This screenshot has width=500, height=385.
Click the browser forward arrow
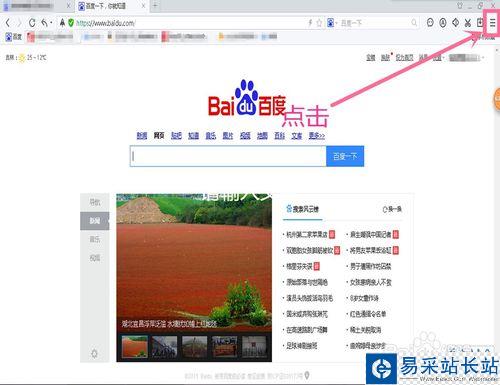tap(19, 23)
